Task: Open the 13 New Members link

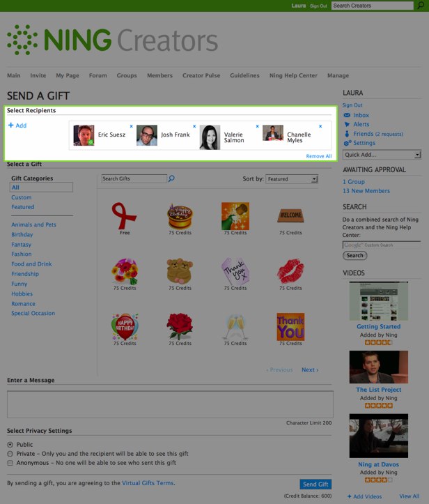Action: tap(366, 191)
